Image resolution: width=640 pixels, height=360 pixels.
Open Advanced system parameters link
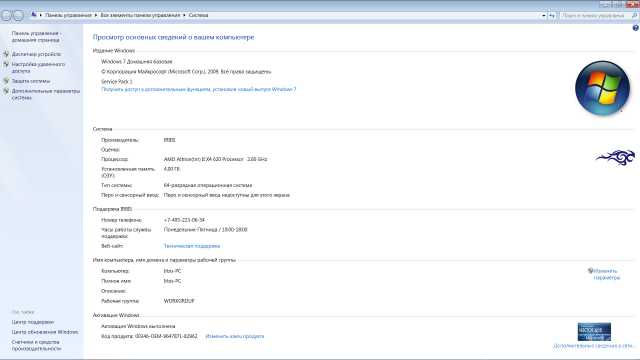[x=46, y=94]
